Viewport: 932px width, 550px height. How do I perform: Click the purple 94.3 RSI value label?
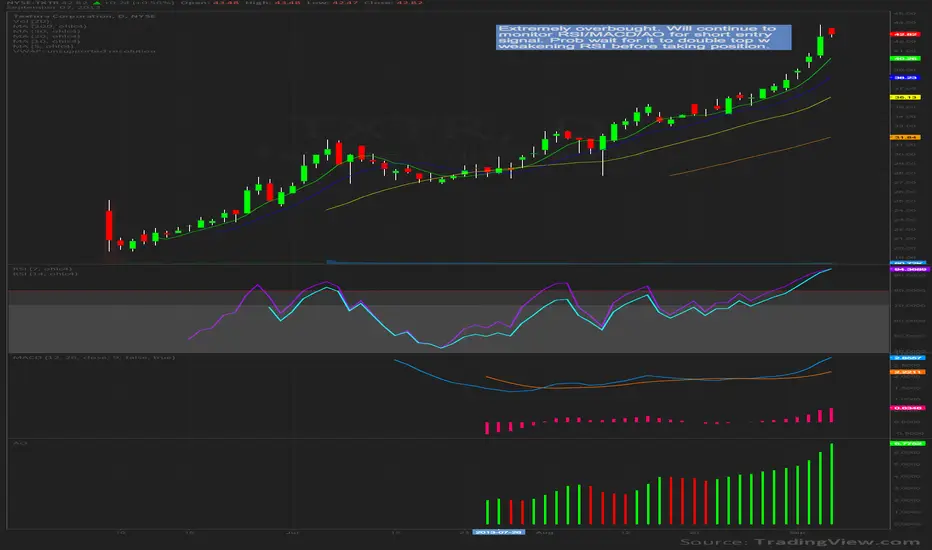[908, 269]
